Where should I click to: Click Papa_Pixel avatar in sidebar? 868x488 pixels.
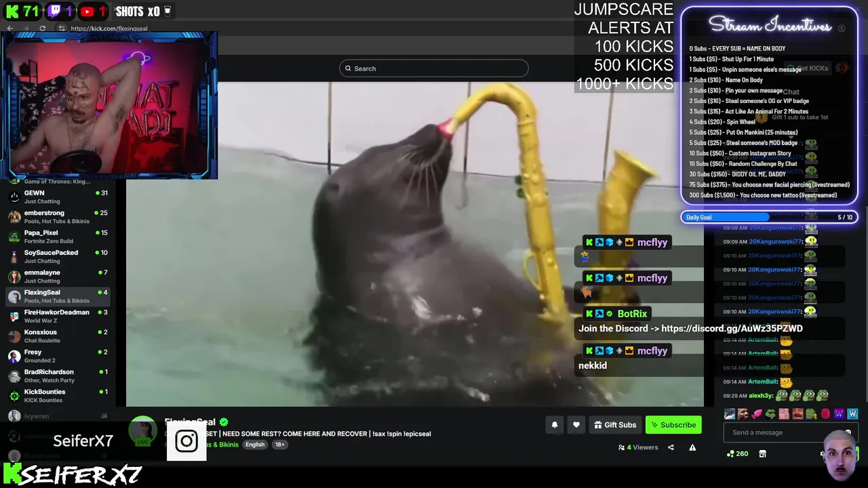pyautogui.click(x=14, y=237)
